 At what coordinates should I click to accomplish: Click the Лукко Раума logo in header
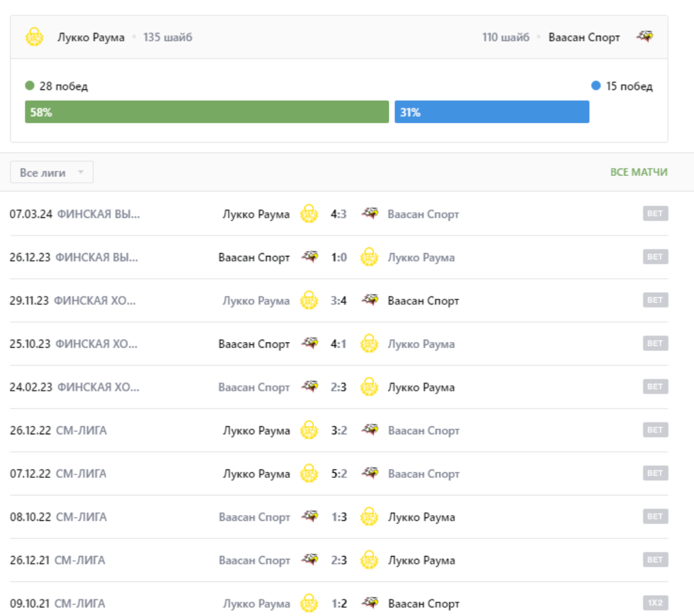pos(35,37)
